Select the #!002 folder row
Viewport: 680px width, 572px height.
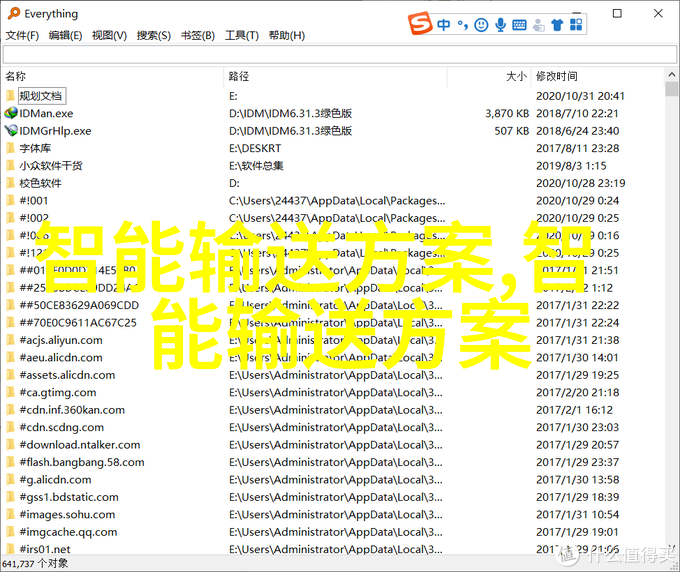point(333,218)
